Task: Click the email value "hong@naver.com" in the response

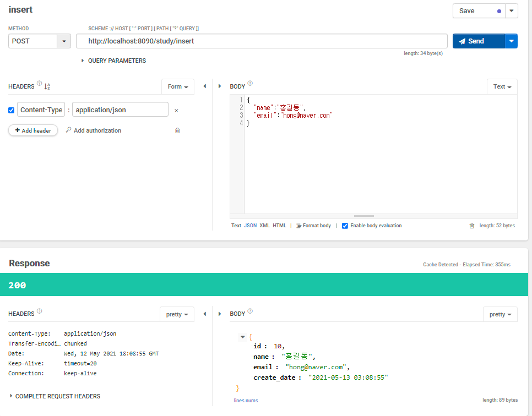Action: coord(316,367)
